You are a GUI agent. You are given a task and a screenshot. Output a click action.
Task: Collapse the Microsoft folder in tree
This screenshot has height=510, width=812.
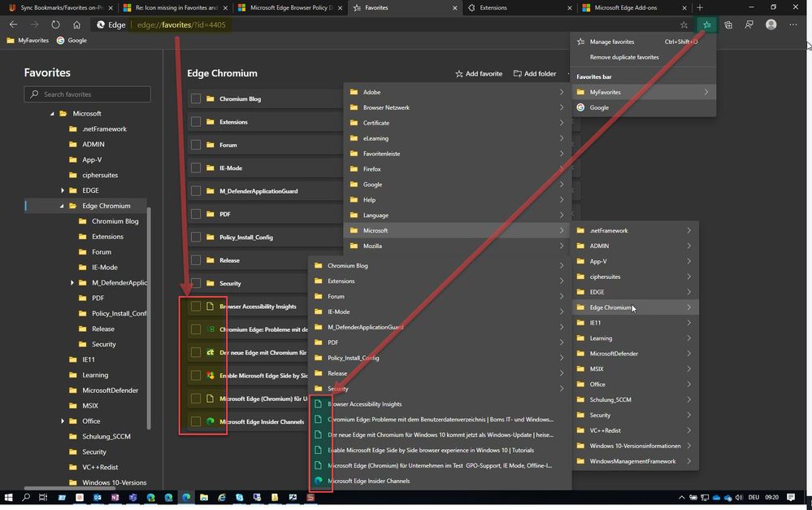tap(52, 114)
